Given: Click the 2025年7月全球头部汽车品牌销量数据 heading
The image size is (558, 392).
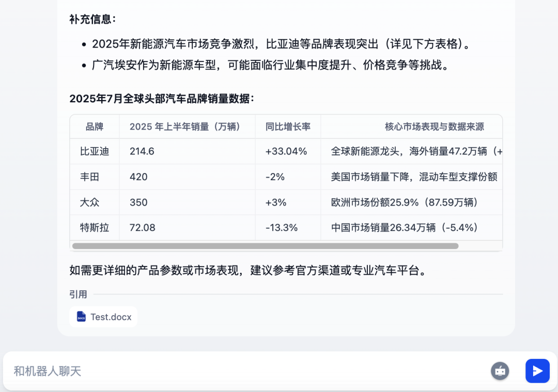Looking at the screenshot, I should pos(162,99).
